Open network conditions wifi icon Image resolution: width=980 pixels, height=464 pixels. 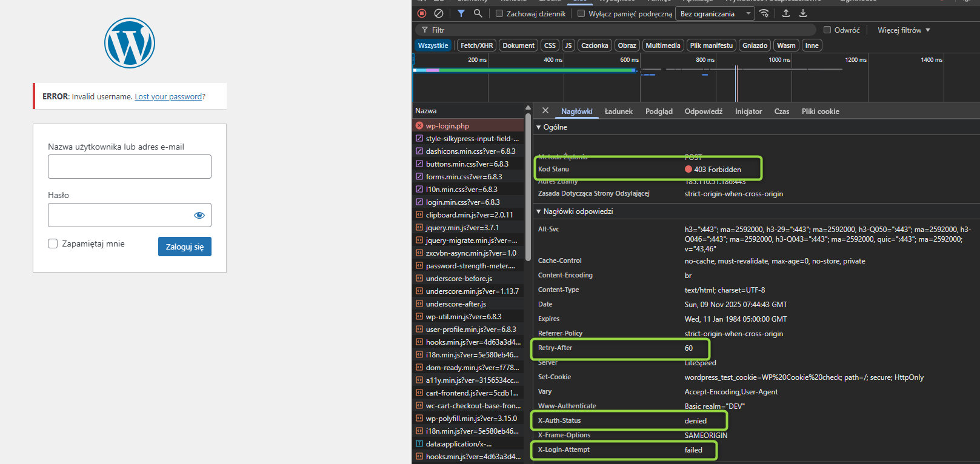click(x=764, y=13)
